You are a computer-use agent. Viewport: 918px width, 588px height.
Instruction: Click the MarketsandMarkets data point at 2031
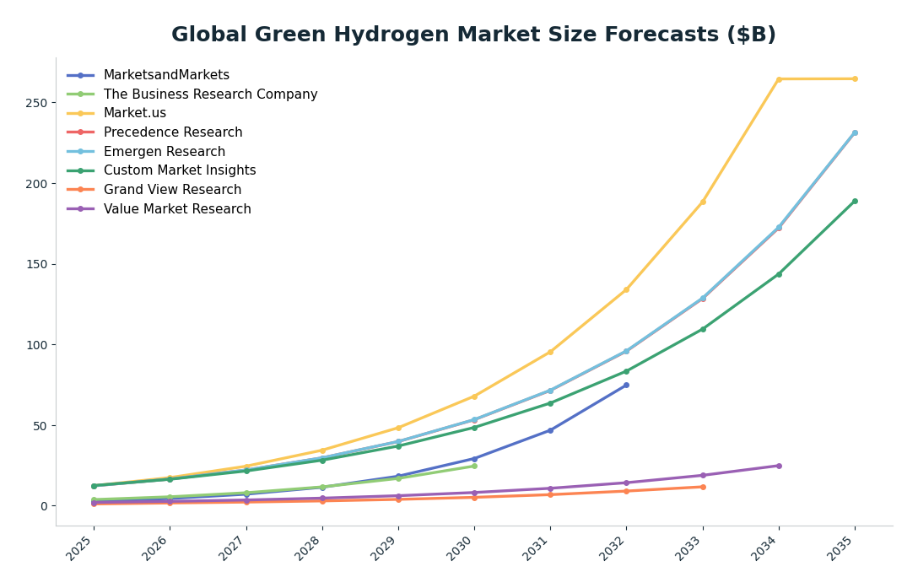point(550,430)
